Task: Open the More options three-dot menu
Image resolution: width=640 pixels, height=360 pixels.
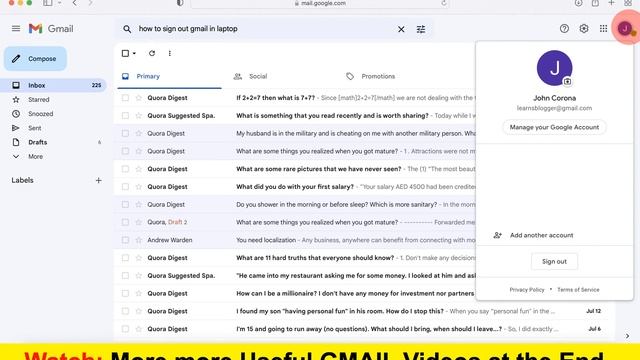Action: 170,53
